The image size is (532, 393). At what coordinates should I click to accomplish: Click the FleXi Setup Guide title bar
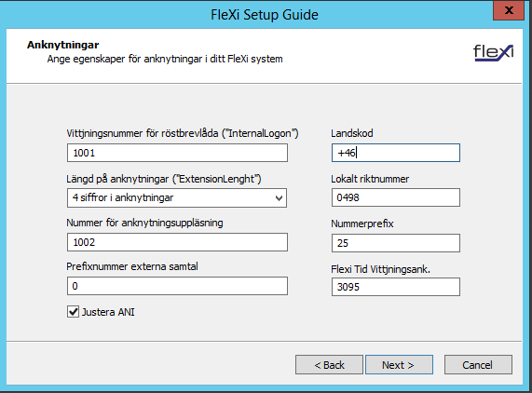pos(265,15)
